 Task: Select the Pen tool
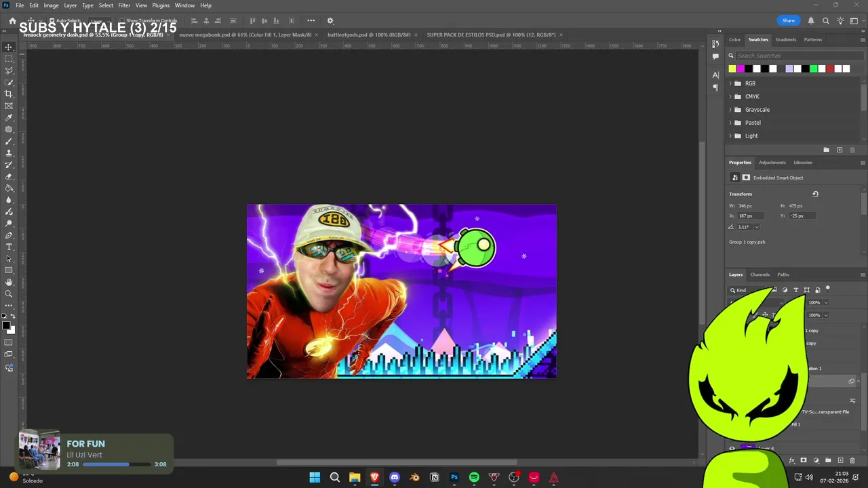9,235
